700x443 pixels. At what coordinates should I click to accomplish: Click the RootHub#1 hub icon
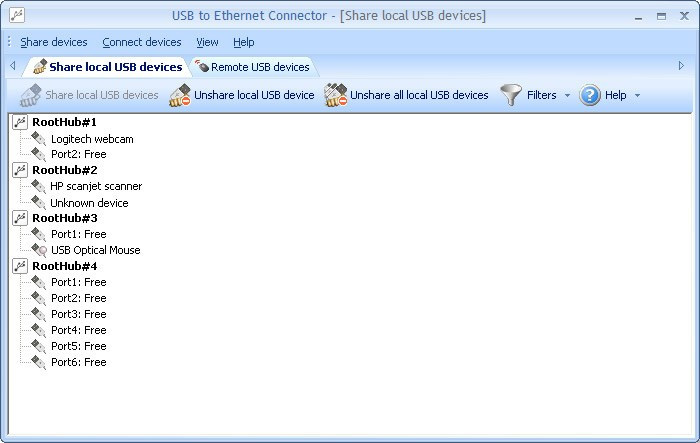(x=20, y=122)
